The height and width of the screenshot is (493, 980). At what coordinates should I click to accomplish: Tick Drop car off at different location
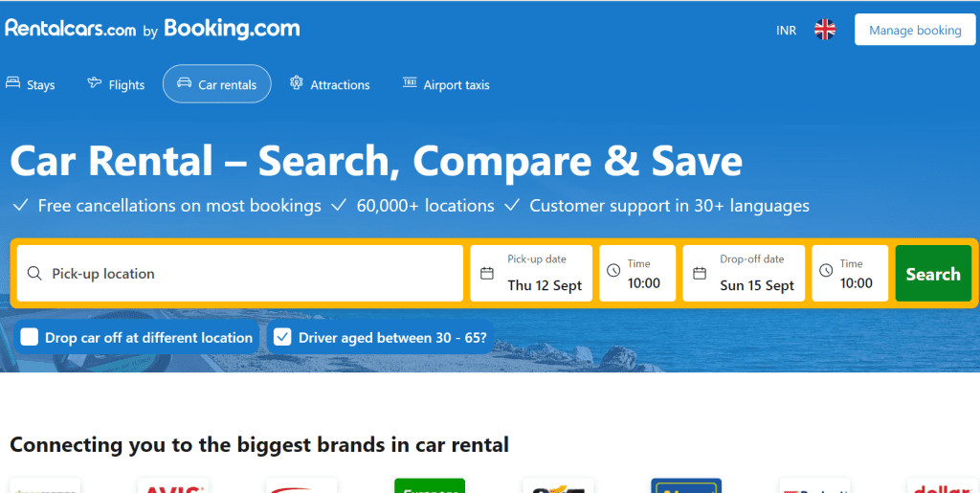tap(30, 337)
